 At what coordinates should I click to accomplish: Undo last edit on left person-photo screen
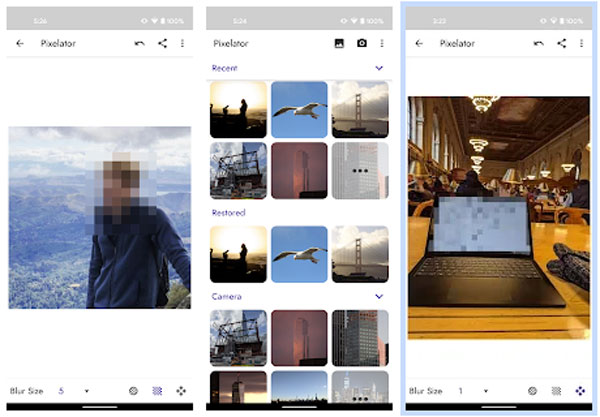pyautogui.click(x=140, y=43)
